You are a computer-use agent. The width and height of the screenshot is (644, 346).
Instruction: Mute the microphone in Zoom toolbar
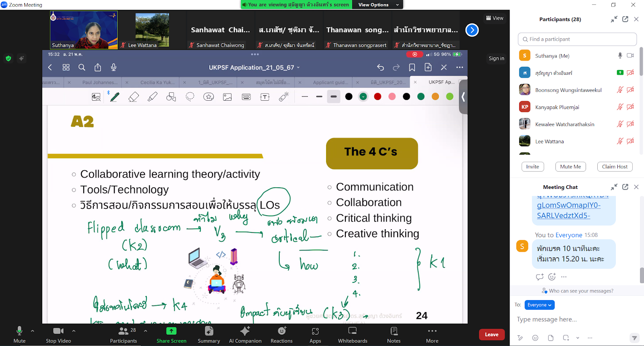click(19, 335)
